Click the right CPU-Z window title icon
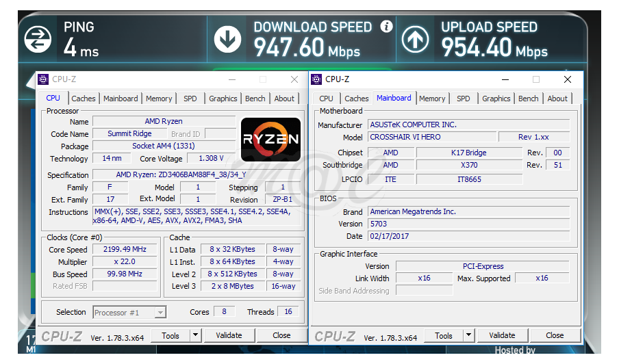Viewport: 619px width, 364px height. pyautogui.click(x=316, y=79)
